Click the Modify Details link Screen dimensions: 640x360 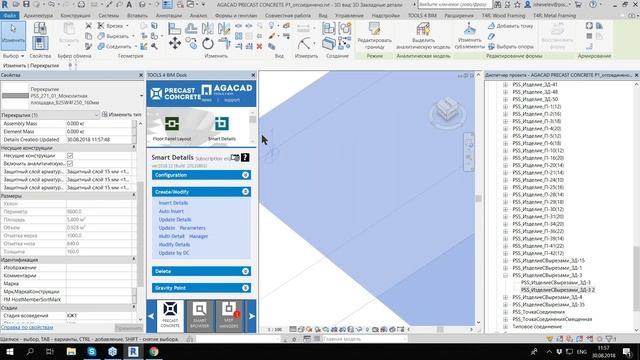coord(174,244)
